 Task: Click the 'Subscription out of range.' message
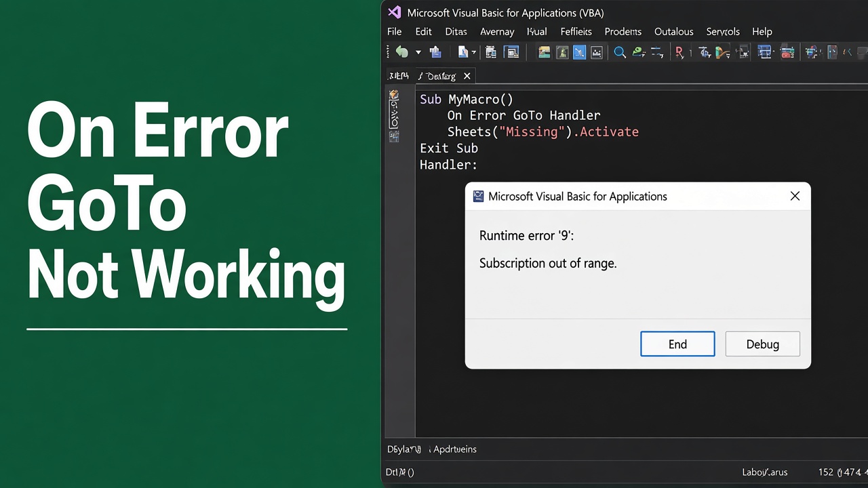(548, 263)
